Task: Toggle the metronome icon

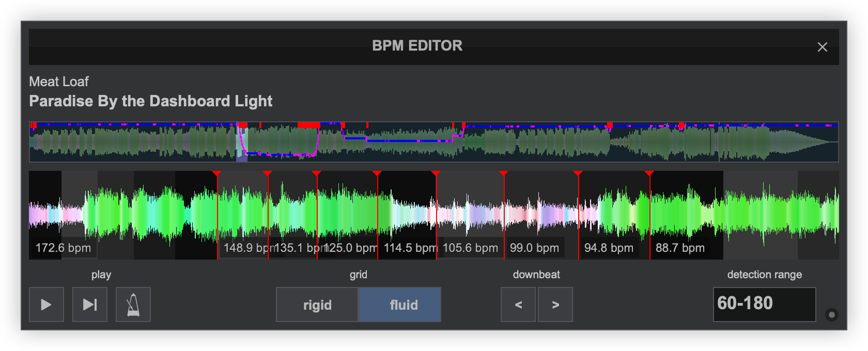Action: pos(133,305)
